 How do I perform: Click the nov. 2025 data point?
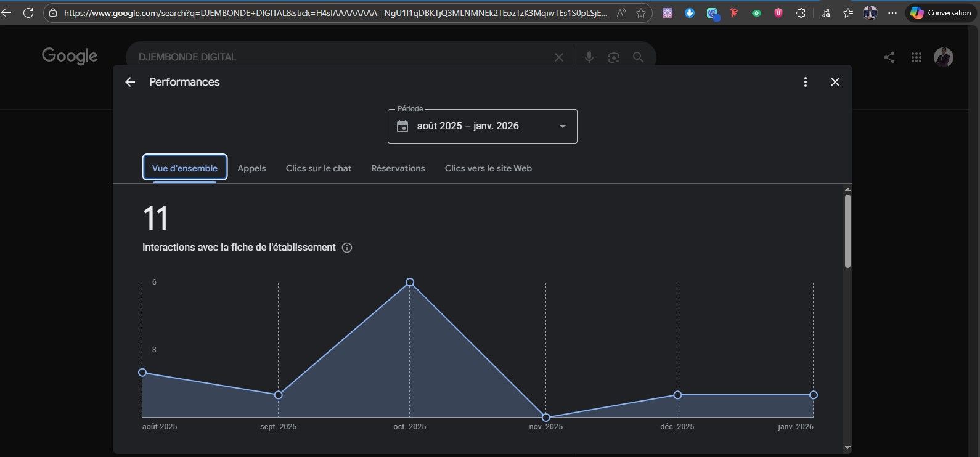(545, 418)
